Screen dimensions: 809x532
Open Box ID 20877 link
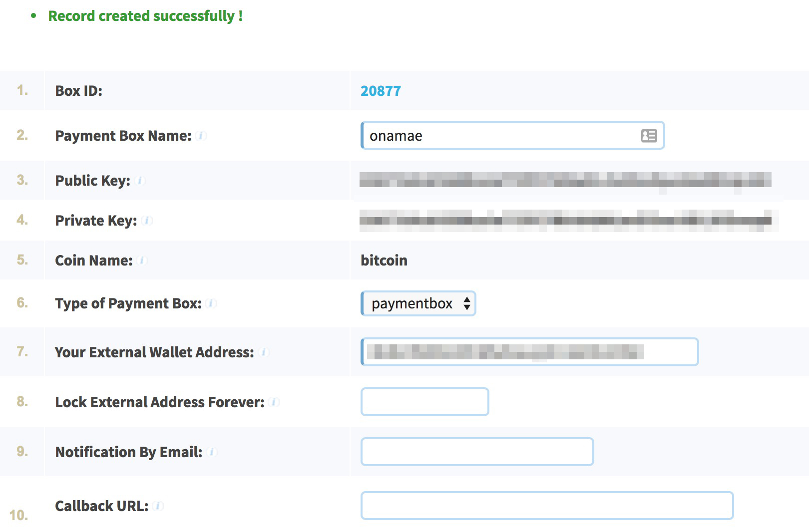coord(381,91)
